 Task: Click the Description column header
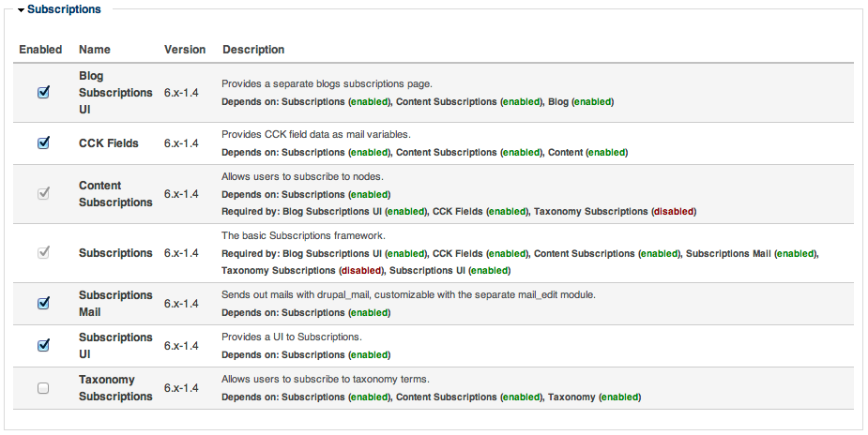(253, 50)
